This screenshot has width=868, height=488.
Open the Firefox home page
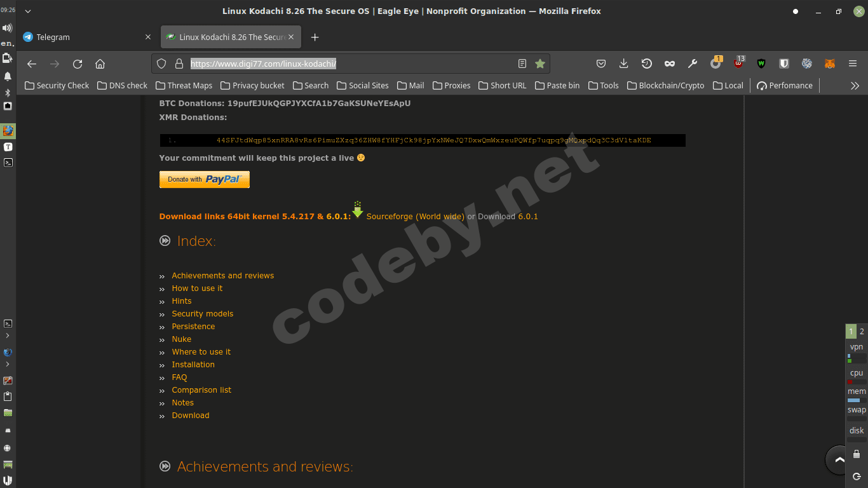click(x=100, y=64)
